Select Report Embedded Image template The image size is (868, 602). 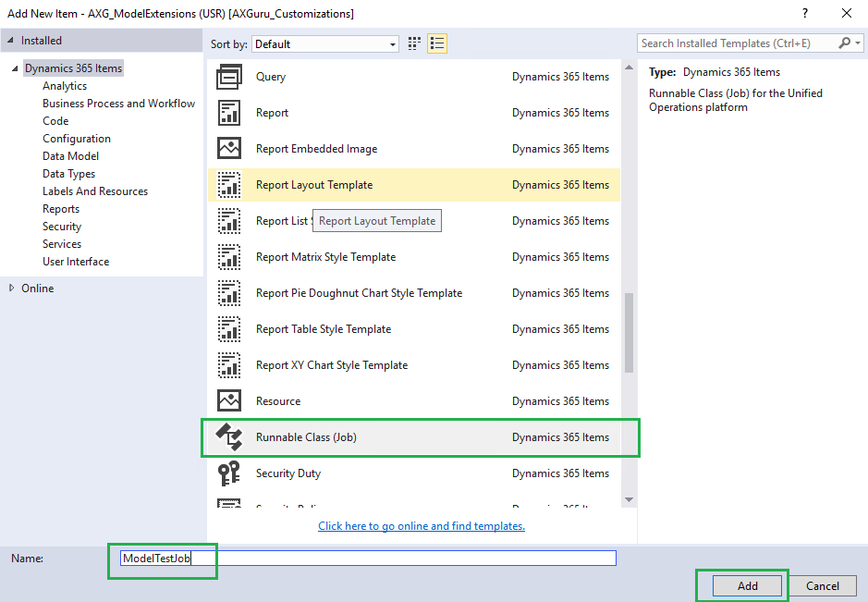pos(414,149)
